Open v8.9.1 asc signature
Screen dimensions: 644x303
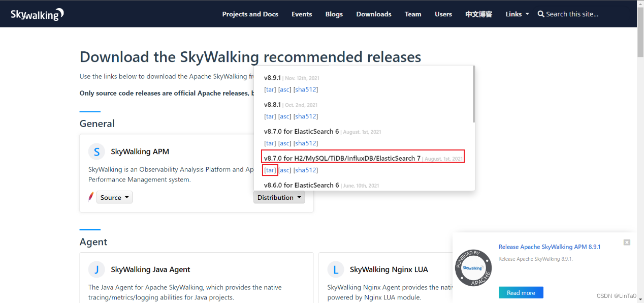[x=285, y=89]
